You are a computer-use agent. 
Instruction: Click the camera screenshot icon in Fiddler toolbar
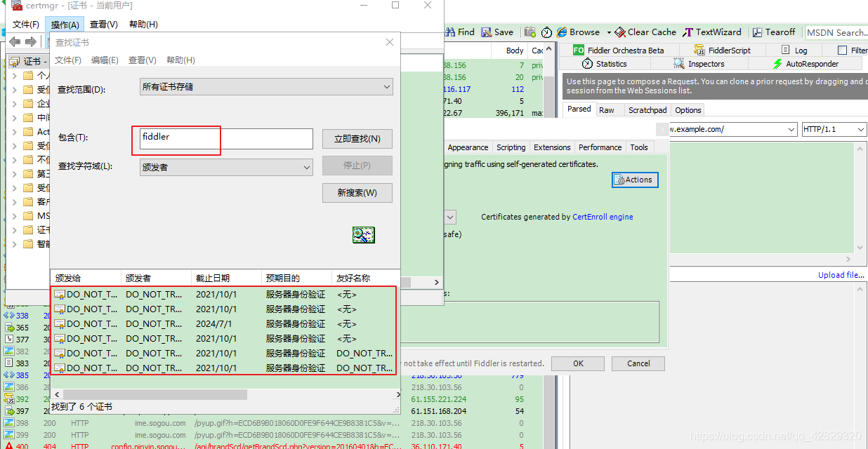[530, 32]
